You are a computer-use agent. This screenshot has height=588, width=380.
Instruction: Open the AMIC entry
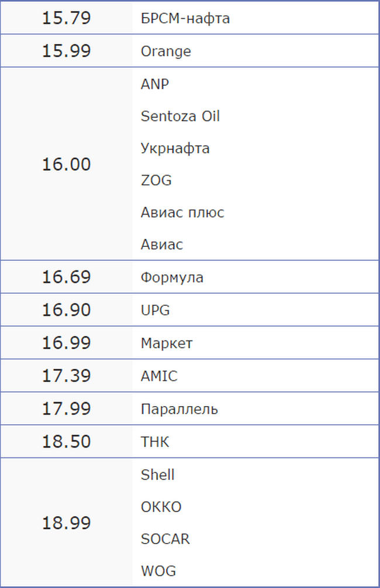pyautogui.click(x=159, y=376)
